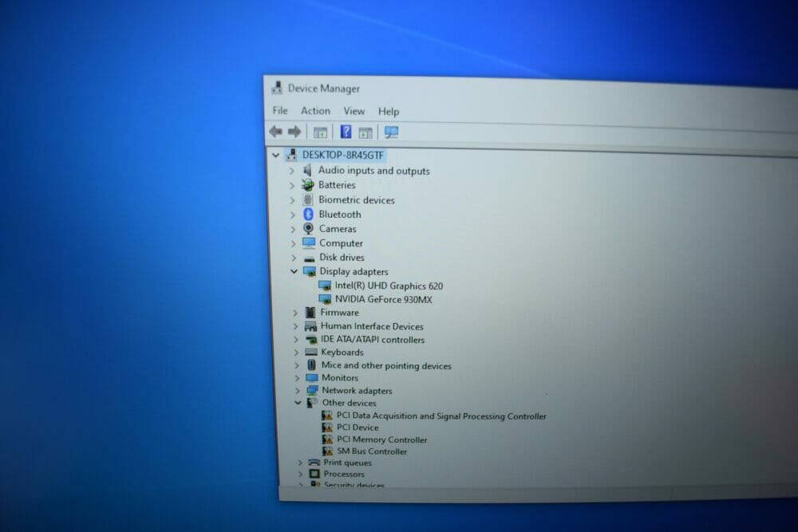The image size is (798, 532).
Task: Expand the Batteries category
Action: pos(292,185)
